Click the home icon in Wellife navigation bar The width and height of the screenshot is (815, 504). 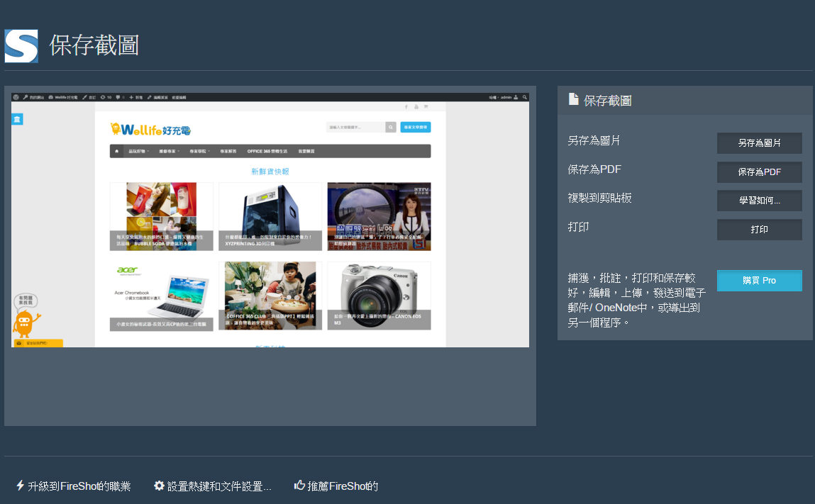pyautogui.click(x=117, y=151)
